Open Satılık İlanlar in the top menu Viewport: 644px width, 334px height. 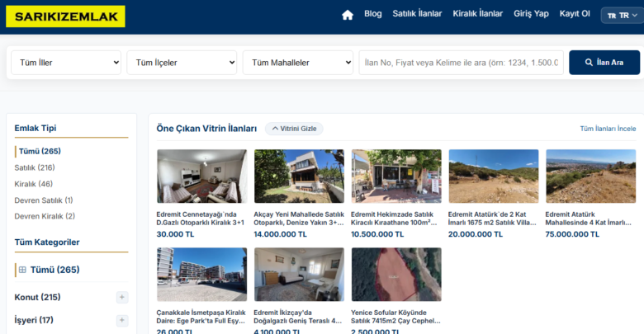pos(417,13)
